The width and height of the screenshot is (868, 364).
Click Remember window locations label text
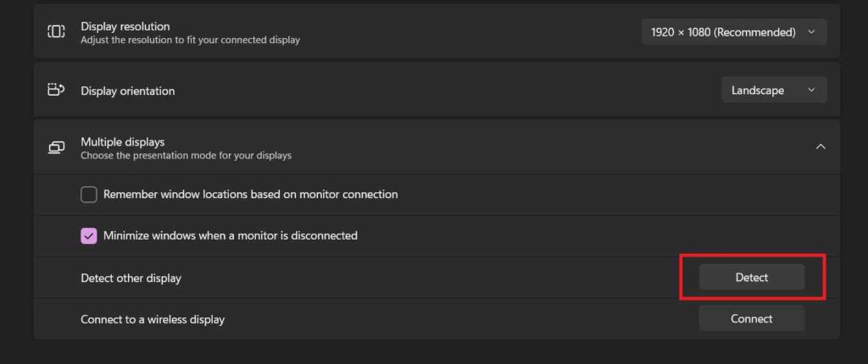[x=250, y=195]
